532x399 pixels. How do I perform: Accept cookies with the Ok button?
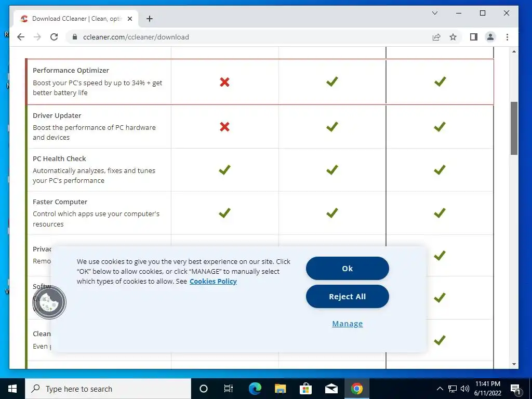tap(348, 269)
